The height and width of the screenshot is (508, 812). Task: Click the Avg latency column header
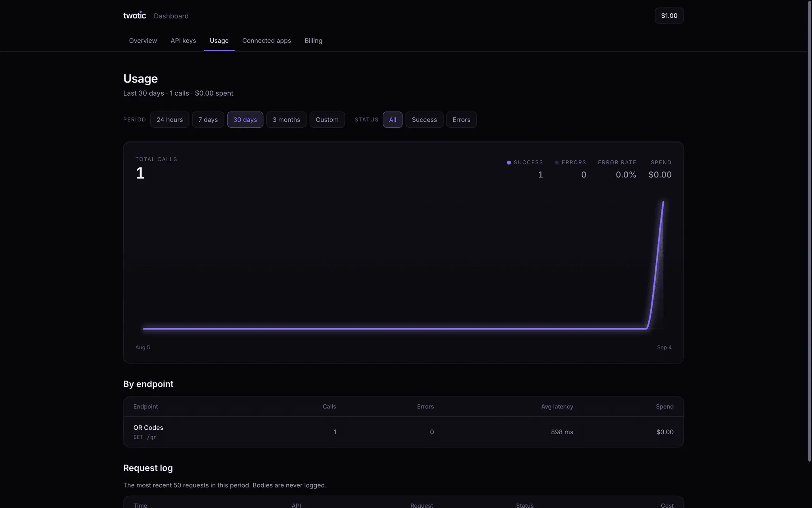click(557, 406)
